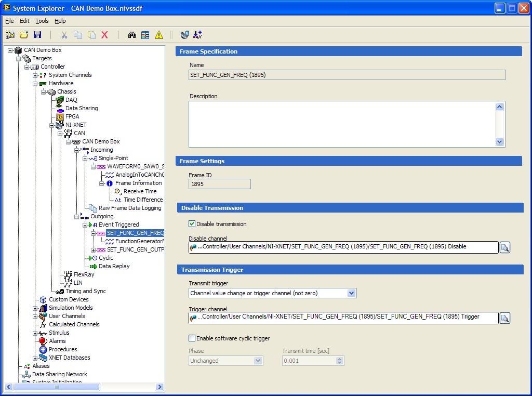Click the Transmit time stepper arrows
Screen dimensions: 532x396
340,360
